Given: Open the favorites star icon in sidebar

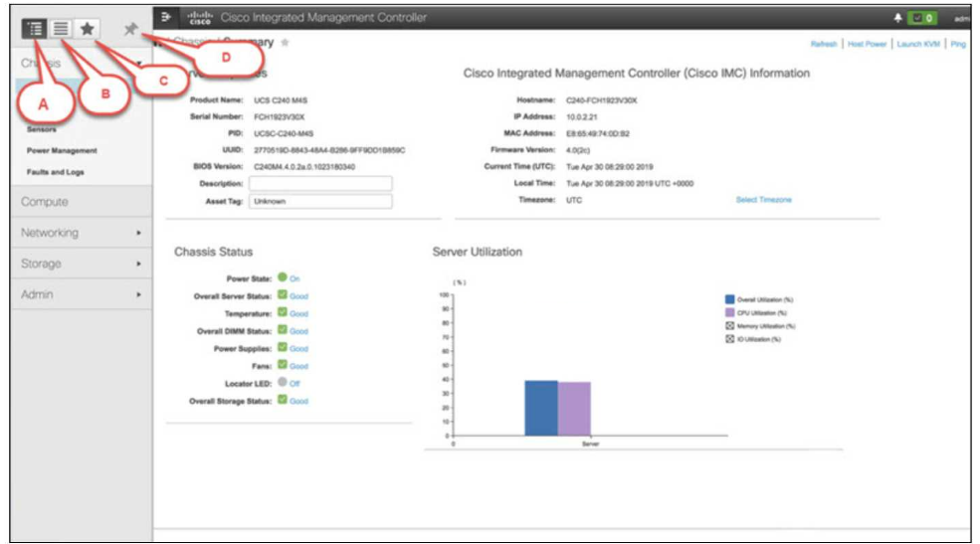Looking at the screenshot, I should (x=88, y=29).
